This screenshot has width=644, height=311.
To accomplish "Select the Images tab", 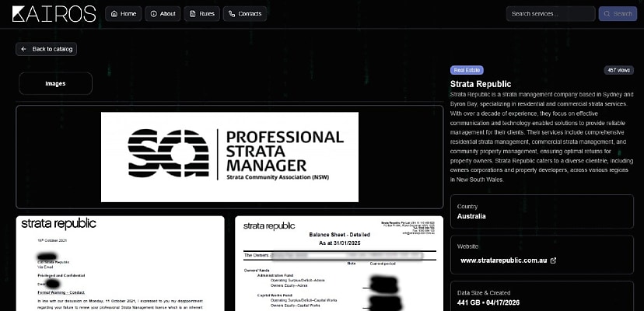I will coord(55,83).
